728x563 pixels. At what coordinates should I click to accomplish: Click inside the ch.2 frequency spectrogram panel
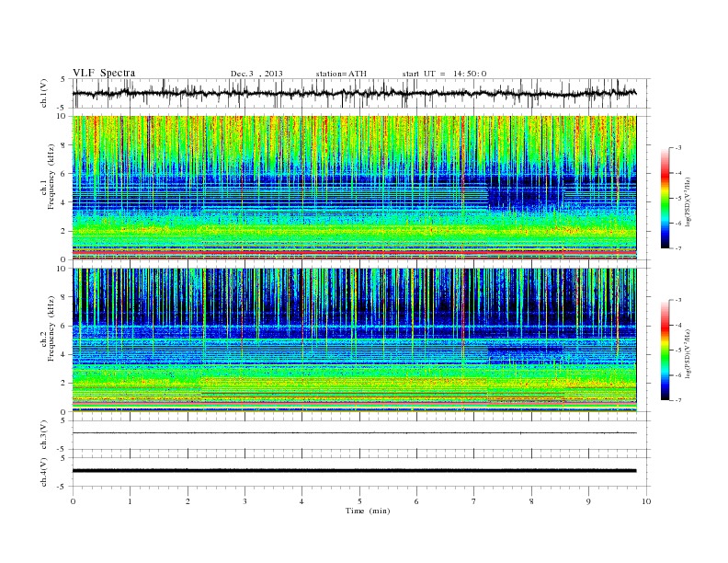pos(354,340)
